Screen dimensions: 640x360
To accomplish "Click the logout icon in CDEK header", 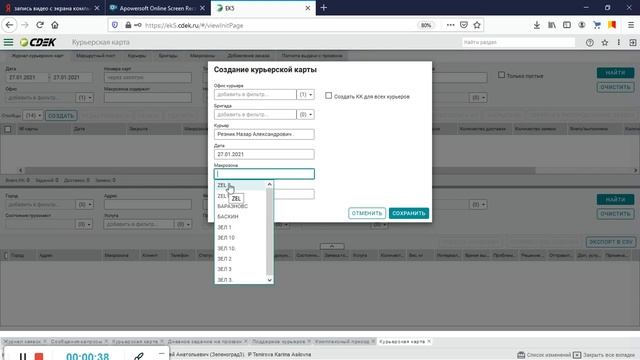I will 633,42.
